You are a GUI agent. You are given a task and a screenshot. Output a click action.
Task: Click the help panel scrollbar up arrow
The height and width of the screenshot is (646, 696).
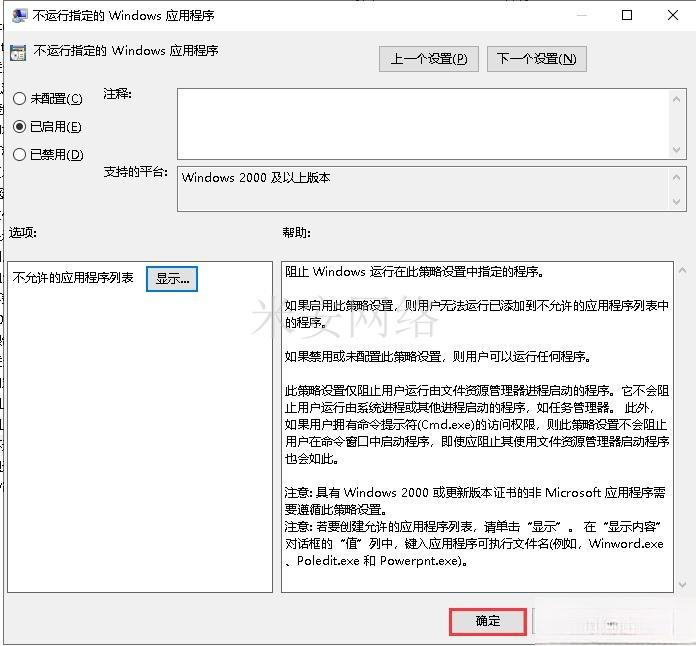[x=682, y=270]
